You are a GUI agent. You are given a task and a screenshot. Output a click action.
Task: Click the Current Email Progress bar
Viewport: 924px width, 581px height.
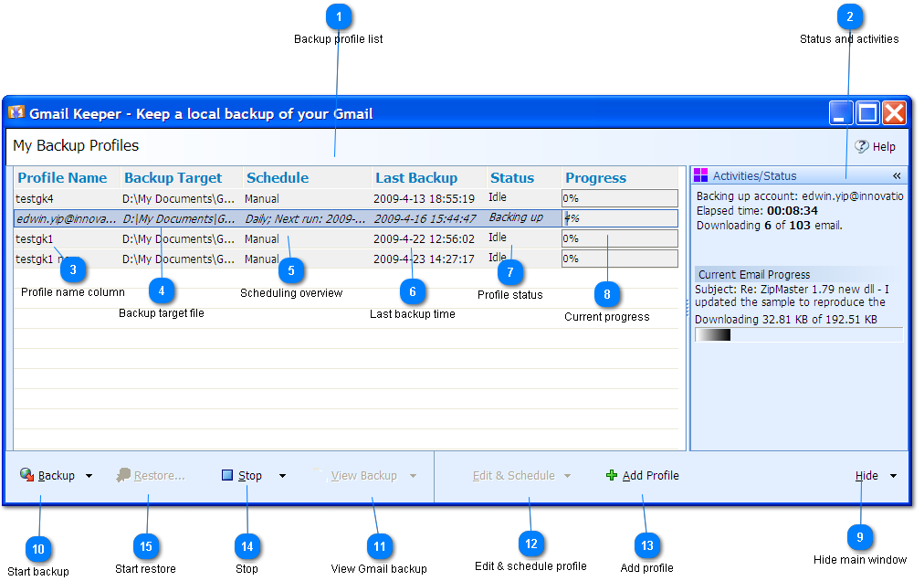(x=798, y=334)
